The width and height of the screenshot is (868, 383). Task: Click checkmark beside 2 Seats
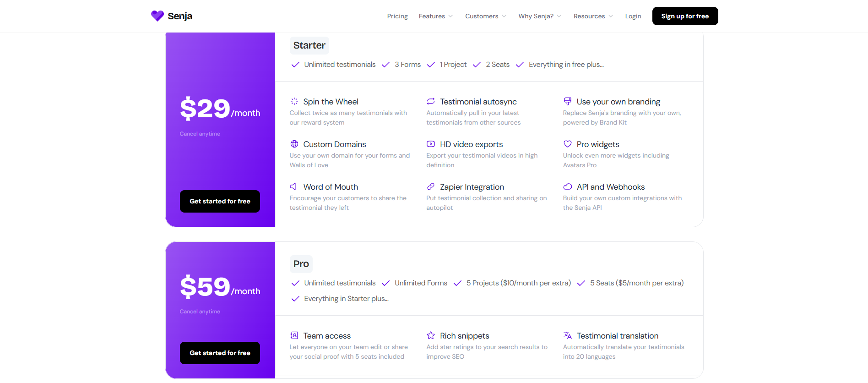[x=477, y=65]
